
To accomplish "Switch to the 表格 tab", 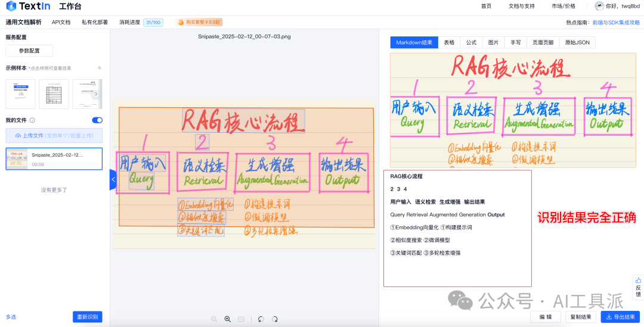I will (450, 43).
